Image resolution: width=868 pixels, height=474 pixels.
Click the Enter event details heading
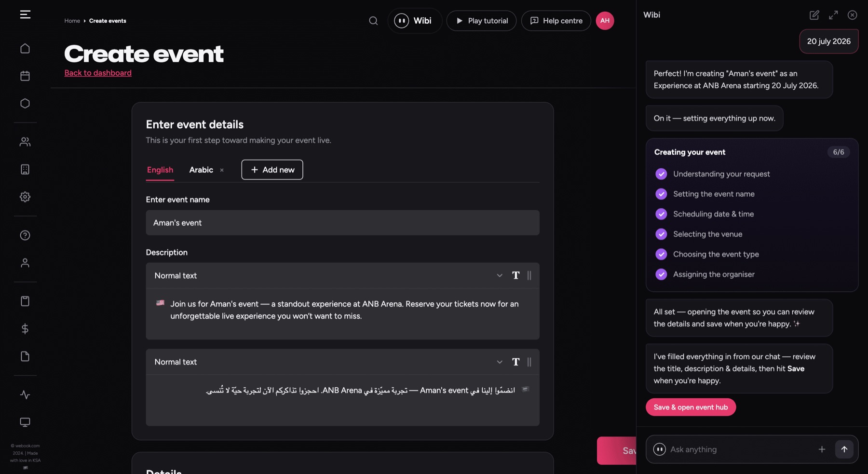195,124
